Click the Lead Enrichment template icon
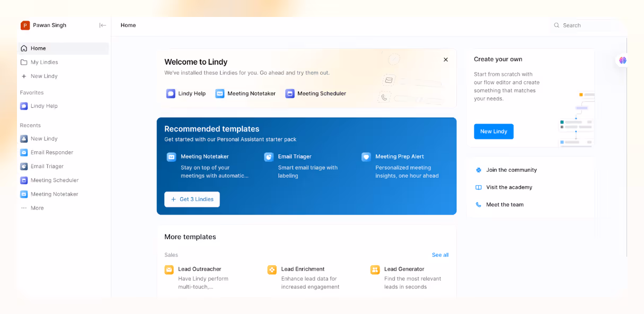 coord(272,270)
